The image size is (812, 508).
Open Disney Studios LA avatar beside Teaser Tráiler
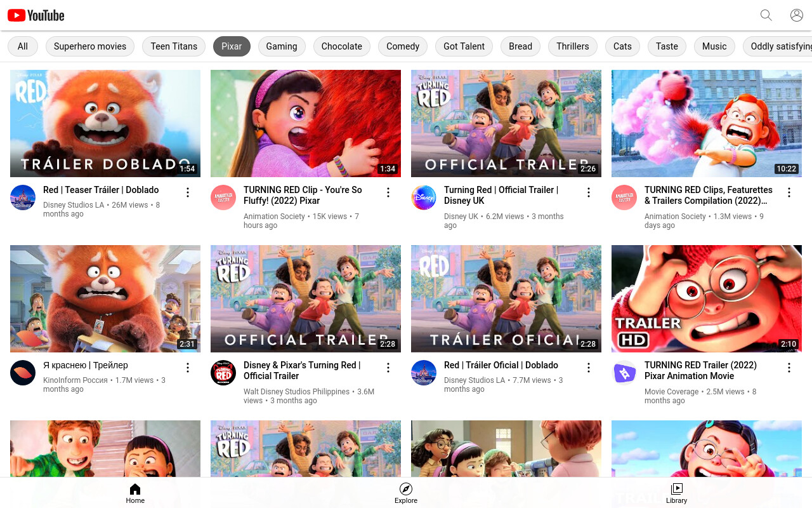pos(23,197)
